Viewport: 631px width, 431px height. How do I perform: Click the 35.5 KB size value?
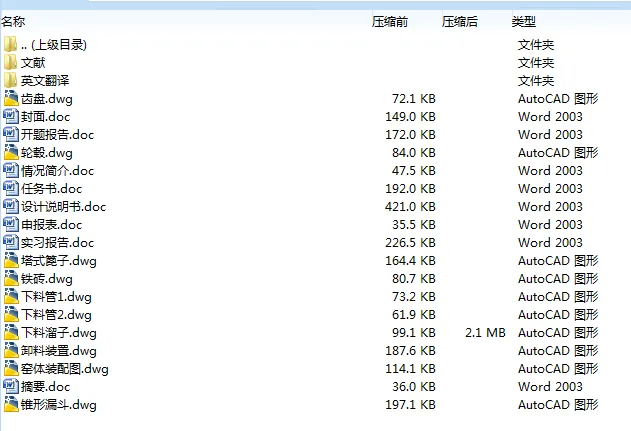[414, 225]
